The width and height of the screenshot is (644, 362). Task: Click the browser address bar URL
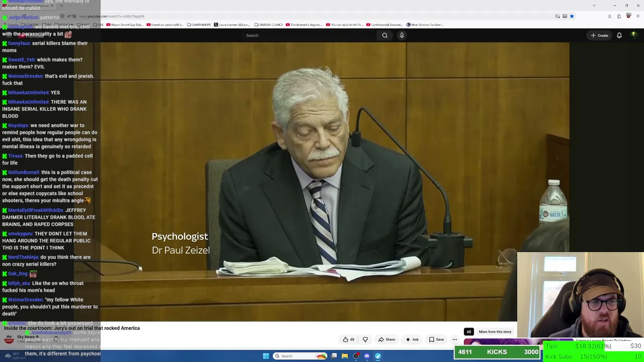click(112, 16)
